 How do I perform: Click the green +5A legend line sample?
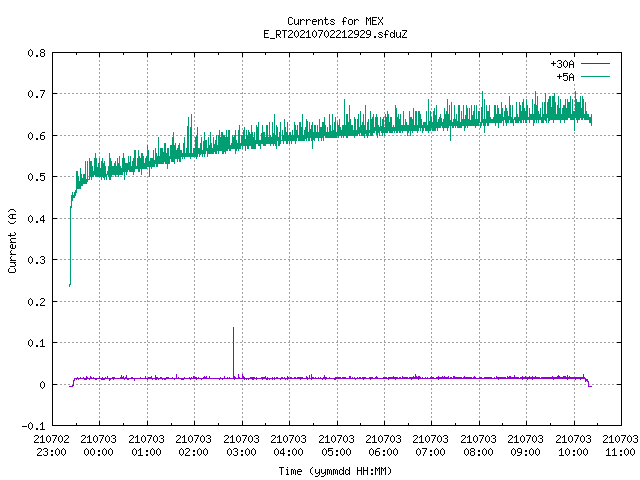coord(595,76)
